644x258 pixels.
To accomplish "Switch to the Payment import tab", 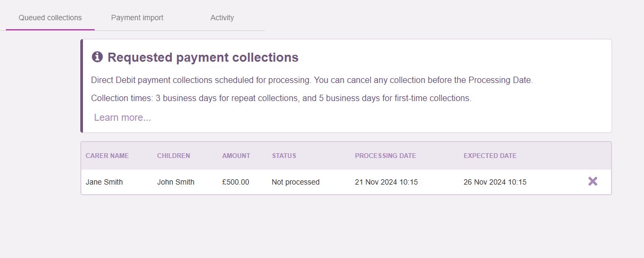I will [137, 18].
